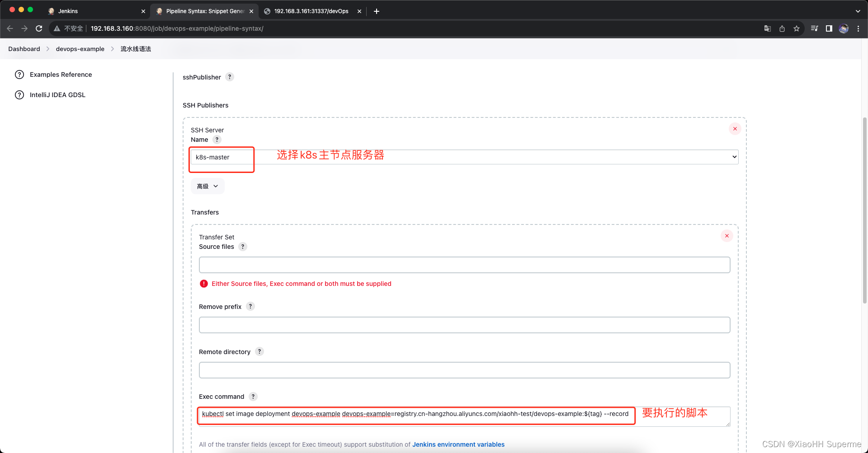Open help icon next to Source files

tap(243, 247)
